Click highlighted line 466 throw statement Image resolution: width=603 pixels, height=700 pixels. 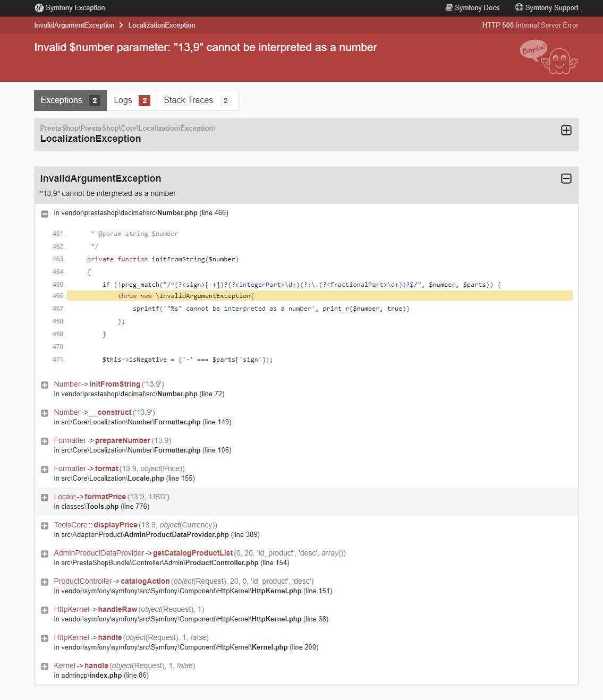pos(320,296)
